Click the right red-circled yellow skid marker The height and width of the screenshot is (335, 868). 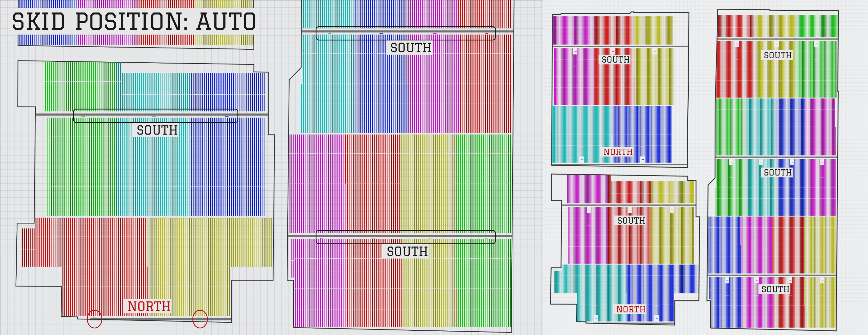[x=200, y=317]
